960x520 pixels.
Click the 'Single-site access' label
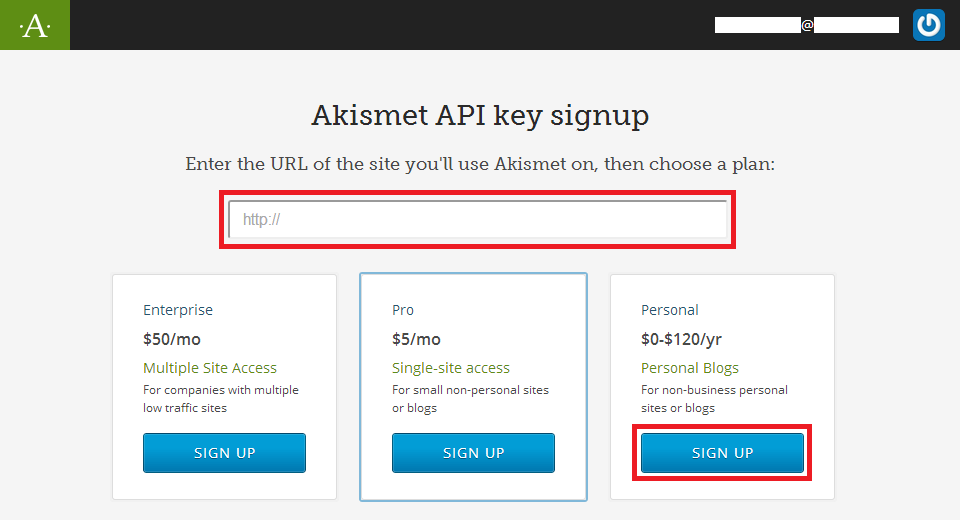[451, 368]
